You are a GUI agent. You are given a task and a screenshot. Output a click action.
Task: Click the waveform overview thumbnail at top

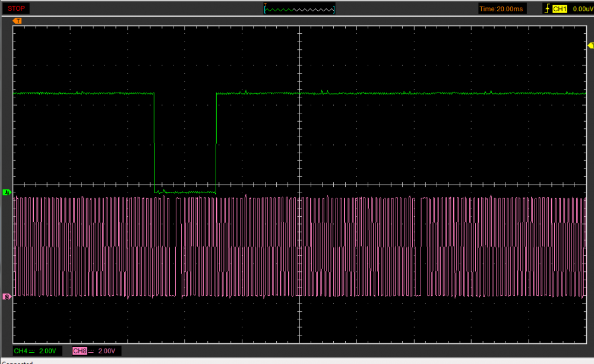(x=299, y=9)
